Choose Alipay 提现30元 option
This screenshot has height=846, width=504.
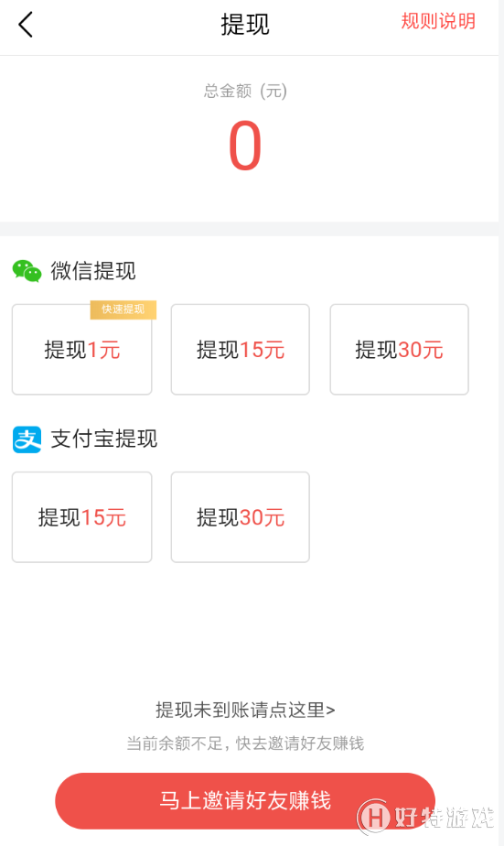click(241, 517)
